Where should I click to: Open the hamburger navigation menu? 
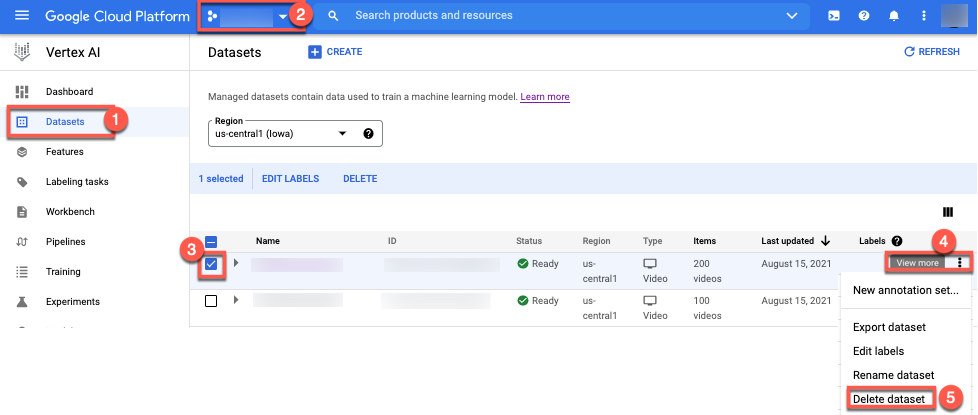[x=22, y=16]
